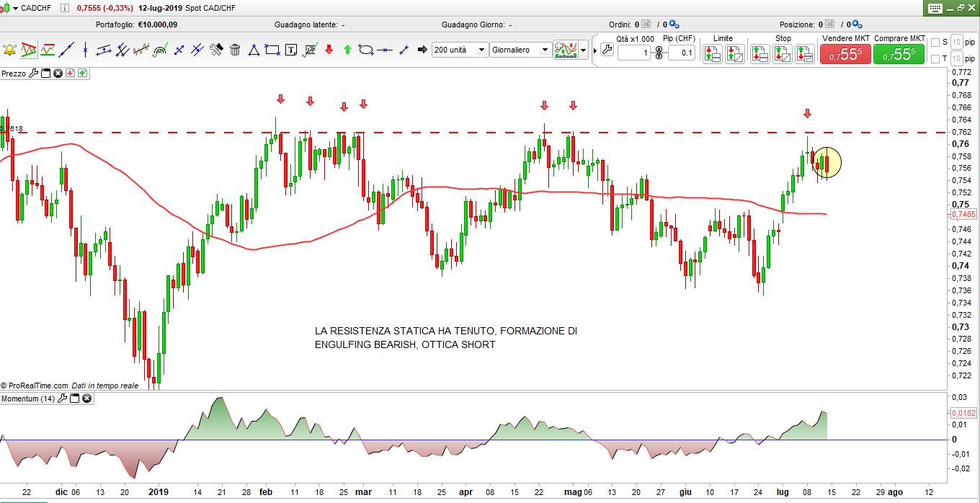Viewport: 980px width, 503px height.
Task: Choose the rectangle drawing tool
Action: tap(272, 50)
